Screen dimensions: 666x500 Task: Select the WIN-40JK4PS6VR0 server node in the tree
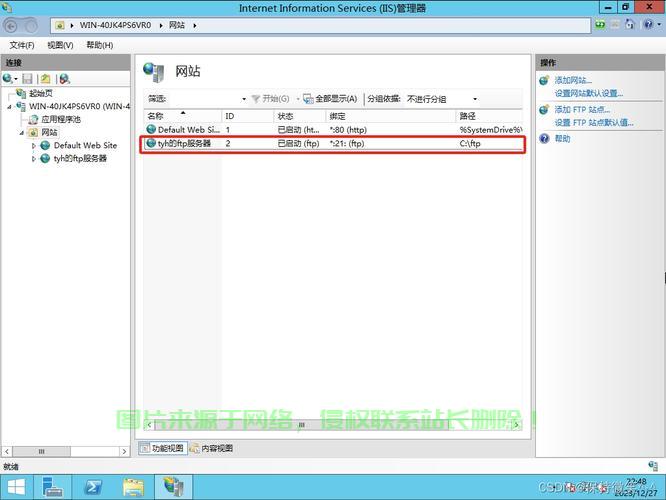(x=79, y=106)
